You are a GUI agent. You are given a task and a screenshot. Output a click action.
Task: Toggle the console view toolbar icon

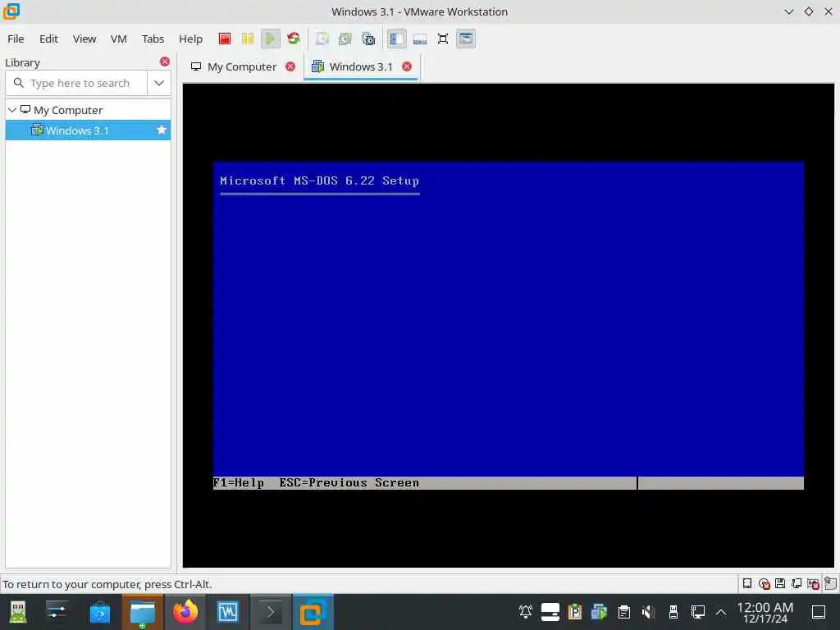point(466,39)
